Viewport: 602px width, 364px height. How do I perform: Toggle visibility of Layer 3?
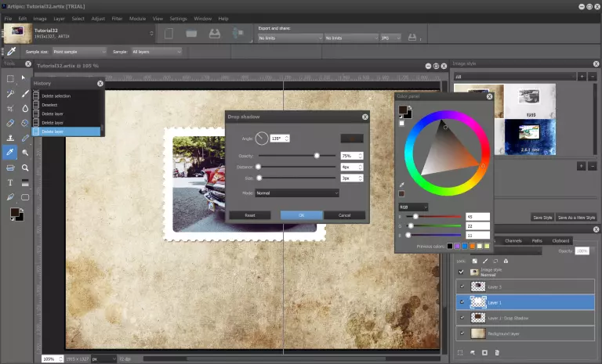(x=462, y=287)
